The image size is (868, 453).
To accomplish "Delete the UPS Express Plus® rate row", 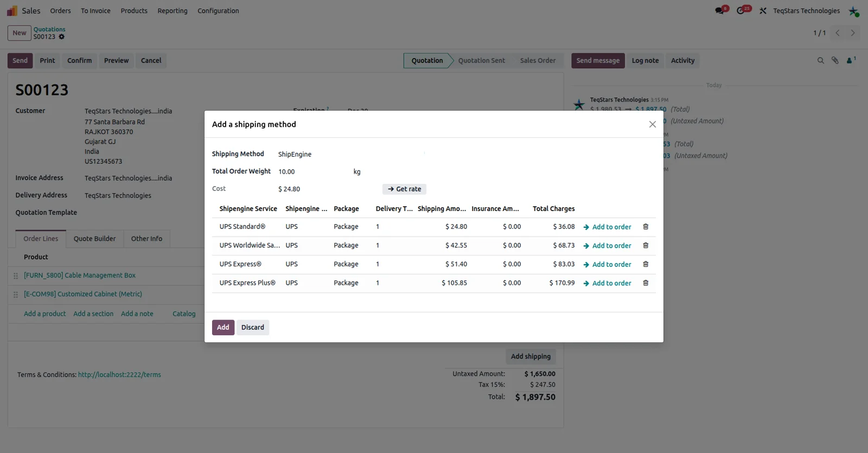I will [x=646, y=283].
